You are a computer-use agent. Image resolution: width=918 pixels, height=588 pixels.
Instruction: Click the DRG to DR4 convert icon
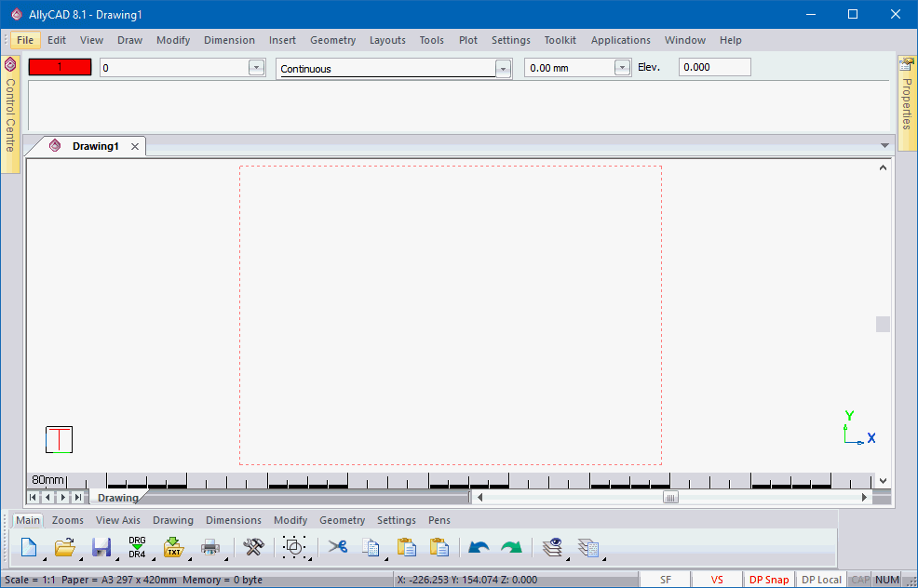coord(137,547)
